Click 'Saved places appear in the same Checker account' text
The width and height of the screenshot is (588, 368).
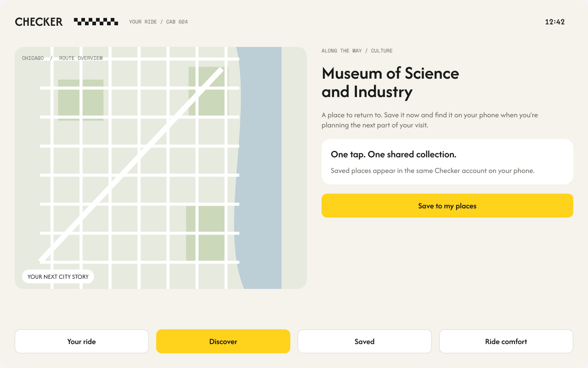[433, 171]
